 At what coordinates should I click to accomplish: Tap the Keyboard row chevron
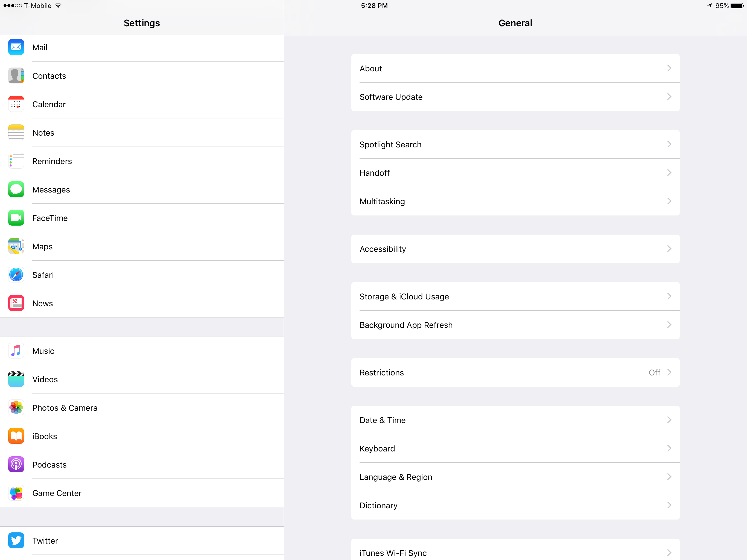[x=669, y=448]
